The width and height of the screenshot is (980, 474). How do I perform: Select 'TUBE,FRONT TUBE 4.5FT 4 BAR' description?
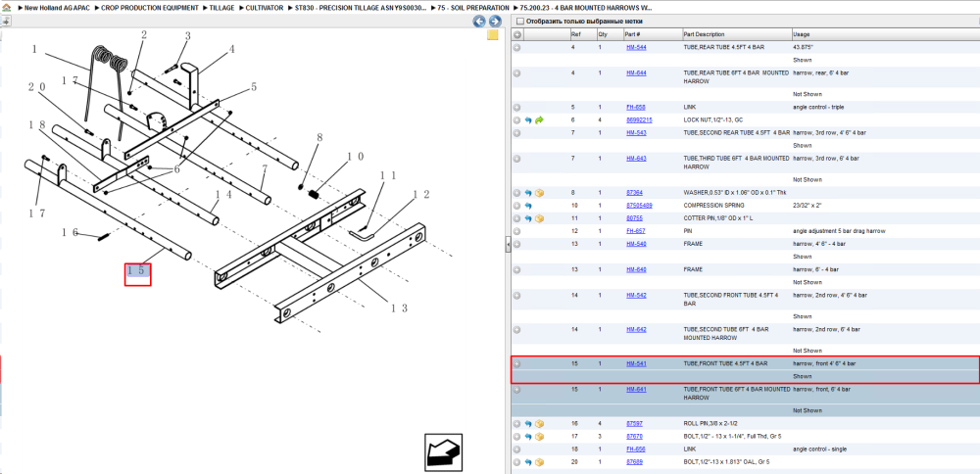click(x=725, y=363)
